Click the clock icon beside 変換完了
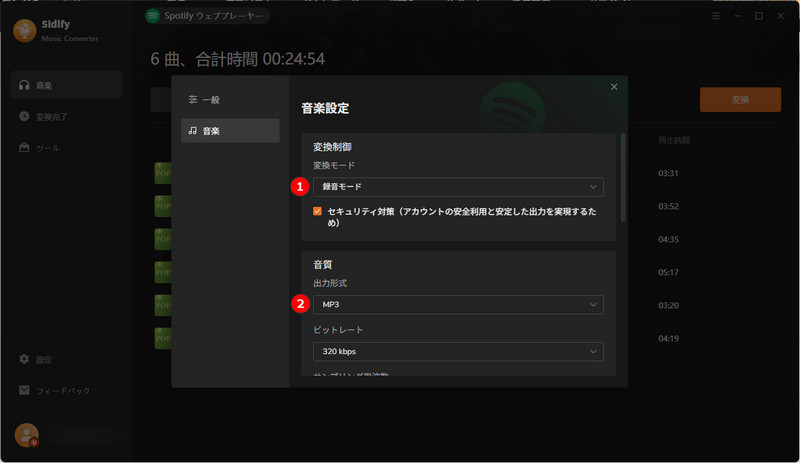 (x=24, y=116)
